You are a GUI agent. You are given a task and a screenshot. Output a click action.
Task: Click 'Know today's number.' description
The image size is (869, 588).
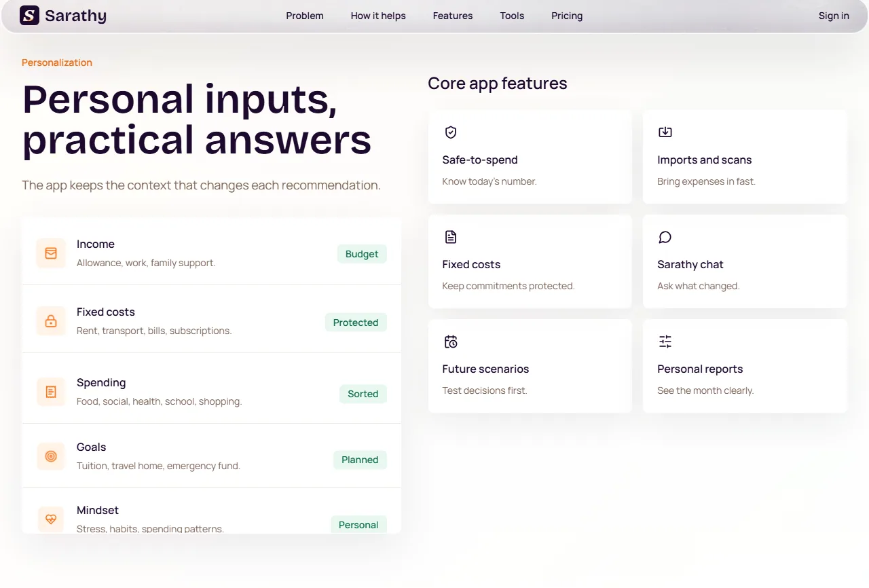489,181
